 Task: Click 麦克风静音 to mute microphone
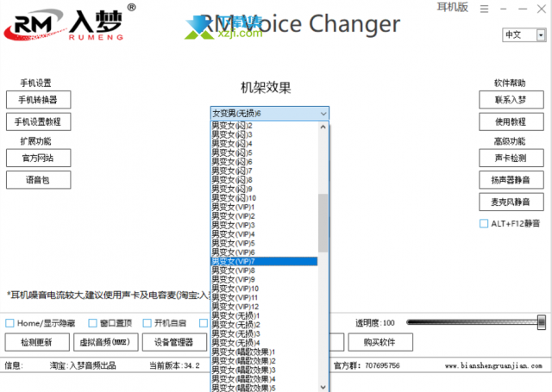tap(511, 202)
